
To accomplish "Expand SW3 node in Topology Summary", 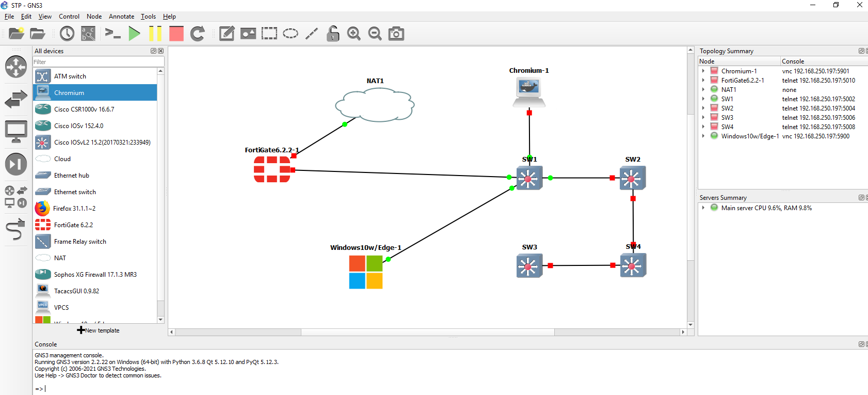I will 703,118.
